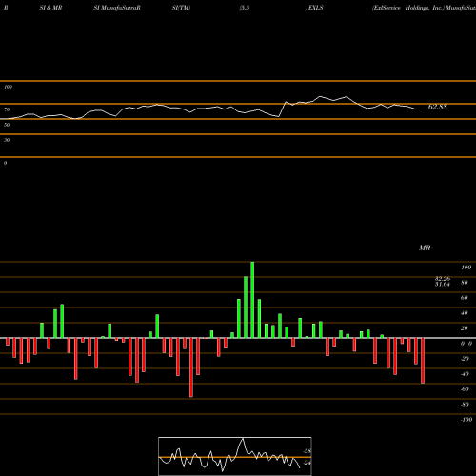
Task: Click the RSI value label 62.88
Action: point(438,107)
